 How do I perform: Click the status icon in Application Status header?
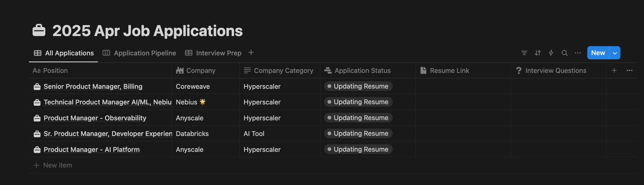pyautogui.click(x=328, y=71)
